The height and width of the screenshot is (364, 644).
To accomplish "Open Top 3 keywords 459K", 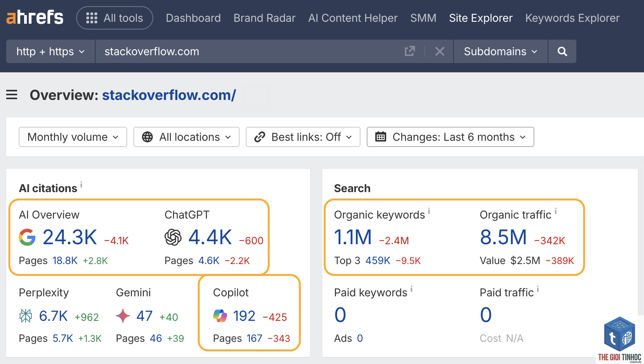I will pyautogui.click(x=378, y=261).
